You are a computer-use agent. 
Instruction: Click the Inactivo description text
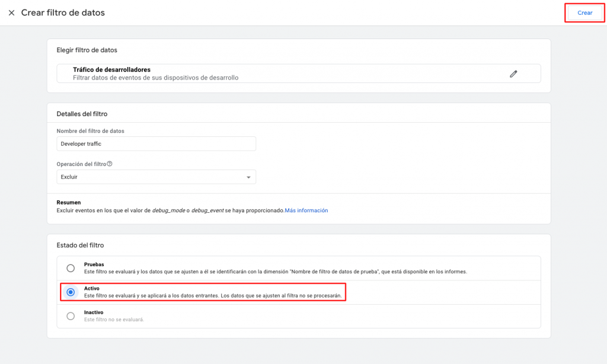(114, 320)
